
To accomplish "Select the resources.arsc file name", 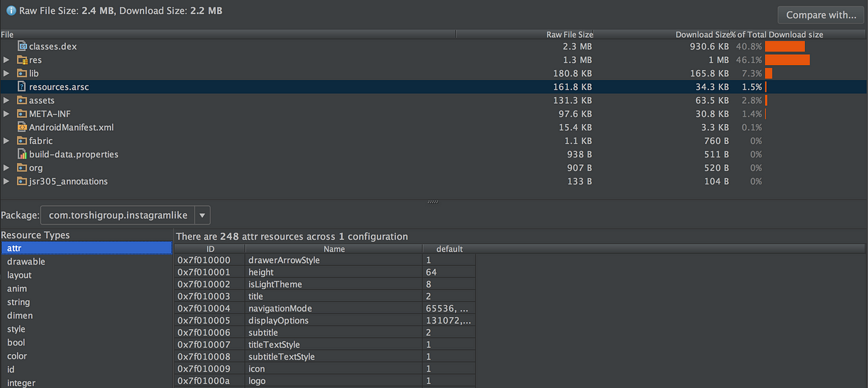I will pyautogui.click(x=59, y=87).
